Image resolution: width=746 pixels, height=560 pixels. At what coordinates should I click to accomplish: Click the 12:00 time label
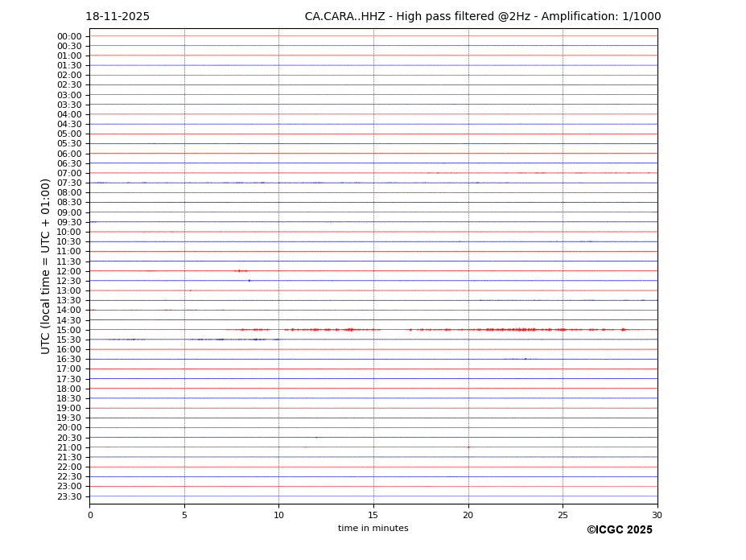click(x=68, y=271)
